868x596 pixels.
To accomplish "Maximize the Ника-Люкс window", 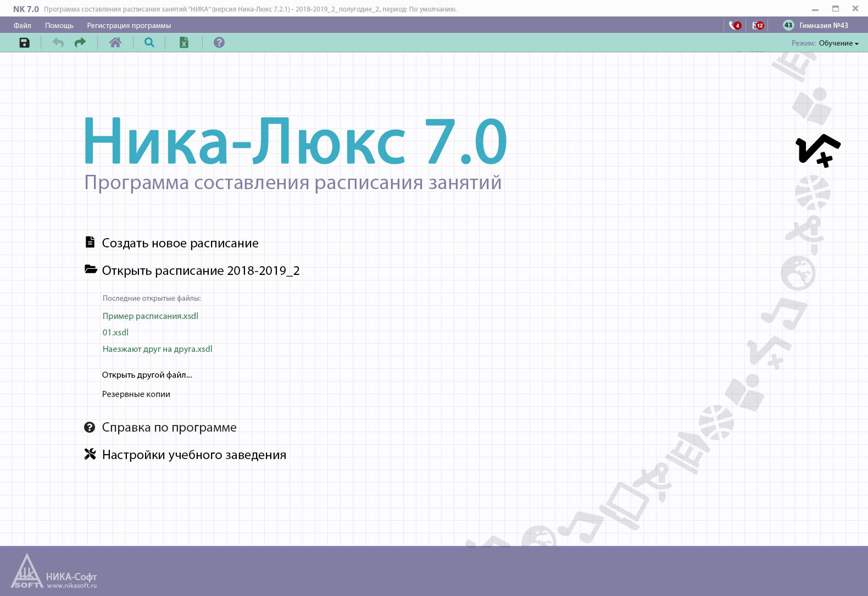I will (x=836, y=9).
